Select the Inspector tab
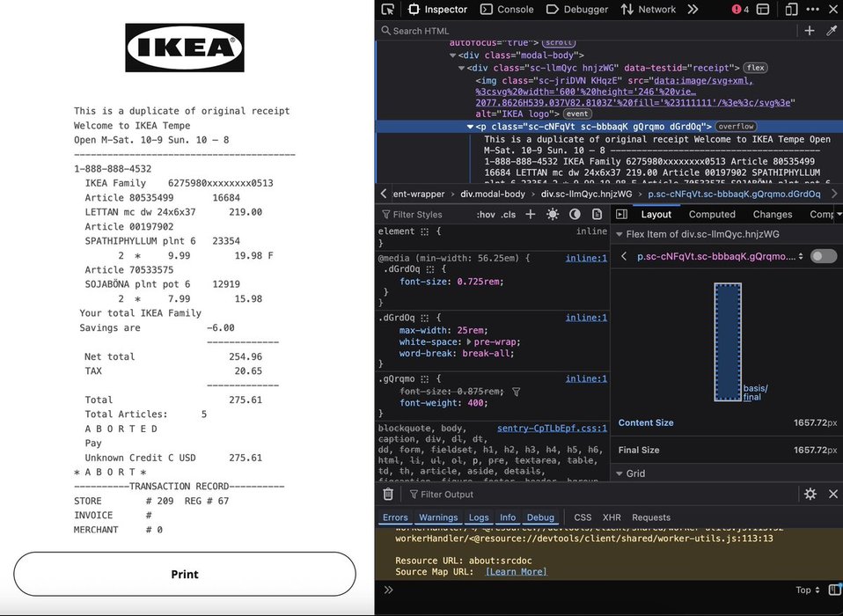Viewport: 843px width, 616px height. [x=437, y=9]
